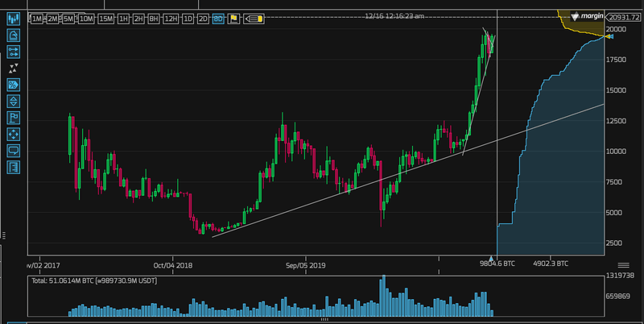Click the margin logo badge
The image size is (644, 324).
[588, 16]
